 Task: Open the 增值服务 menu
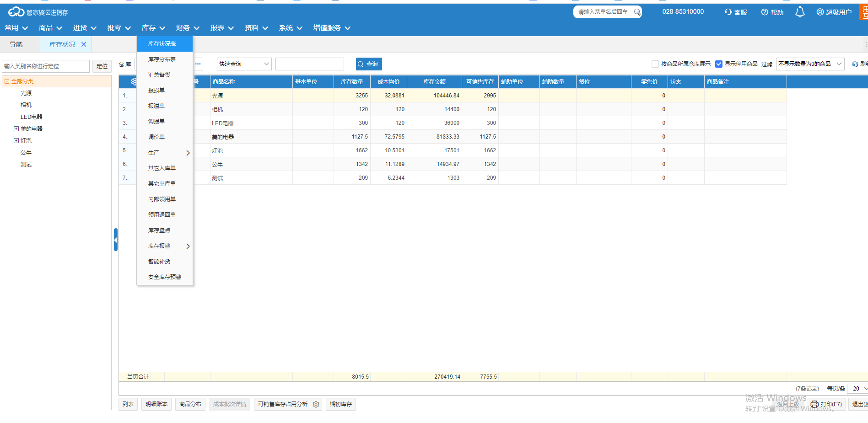pos(332,28)
